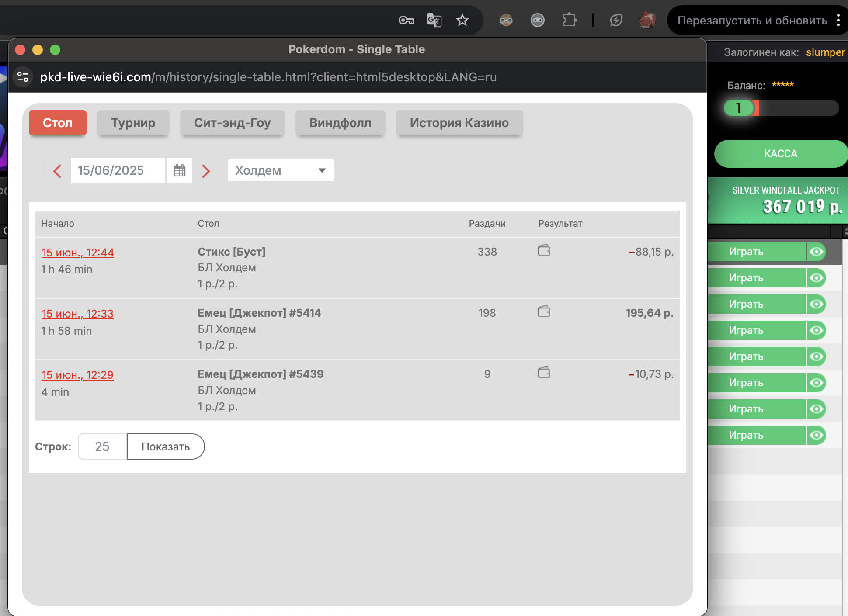Click hidden balance asterisks

click(x=782, y=84)
